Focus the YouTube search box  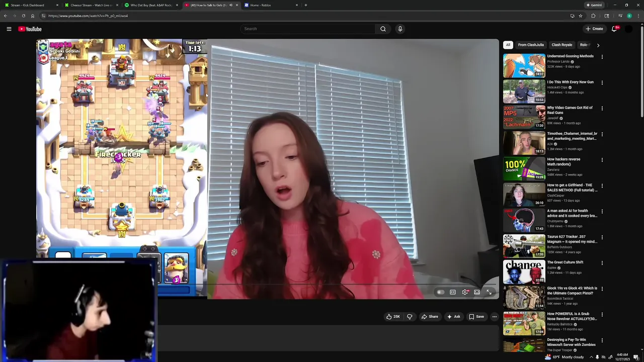tap(307, 29)
